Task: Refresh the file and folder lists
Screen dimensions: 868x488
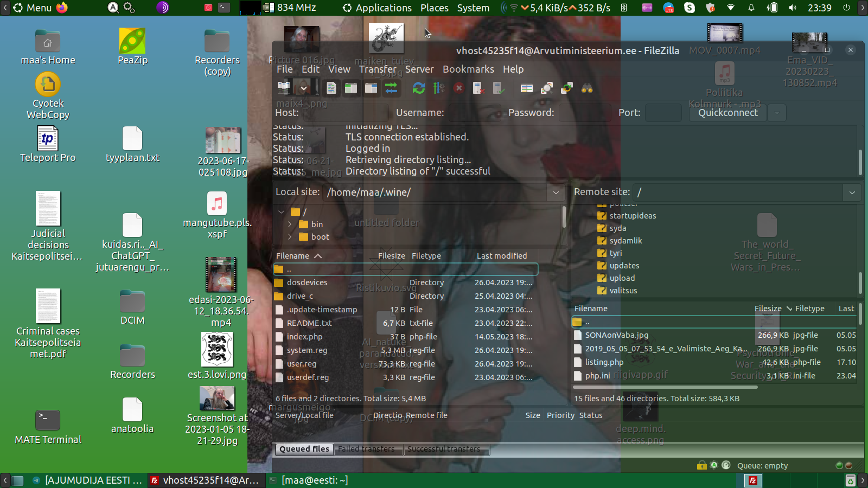Action: pyautogui.click(x=418, y=88)
